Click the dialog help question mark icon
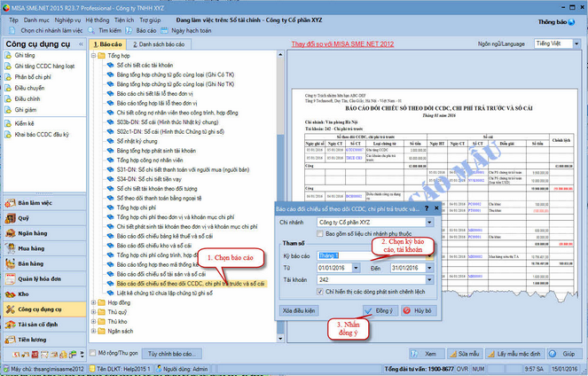 click(x=427, y=208)
